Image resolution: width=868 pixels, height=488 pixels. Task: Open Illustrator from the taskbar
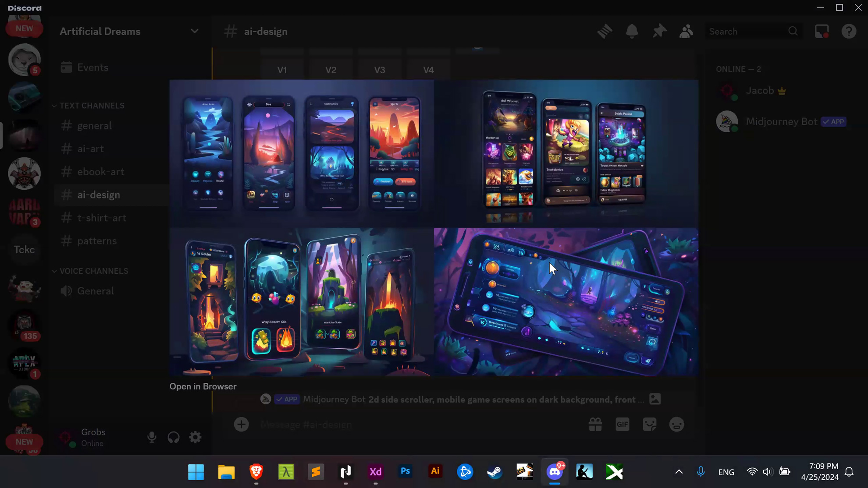[435, 472]
